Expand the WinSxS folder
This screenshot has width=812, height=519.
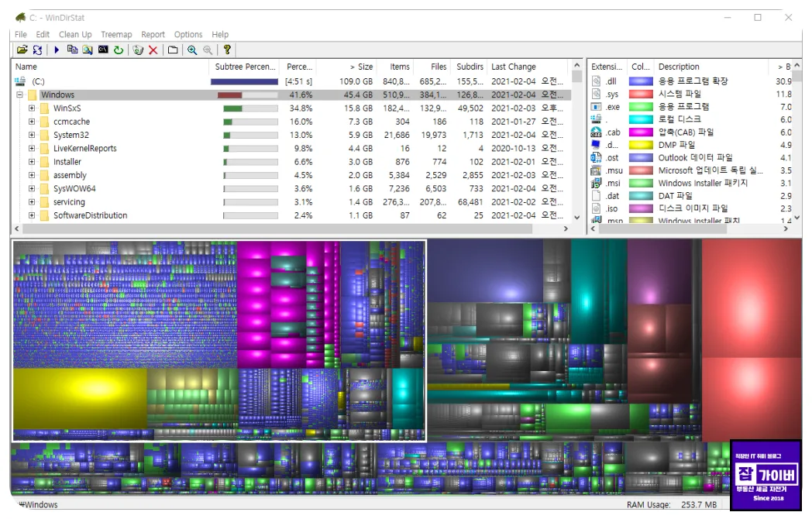click(32, 108)
